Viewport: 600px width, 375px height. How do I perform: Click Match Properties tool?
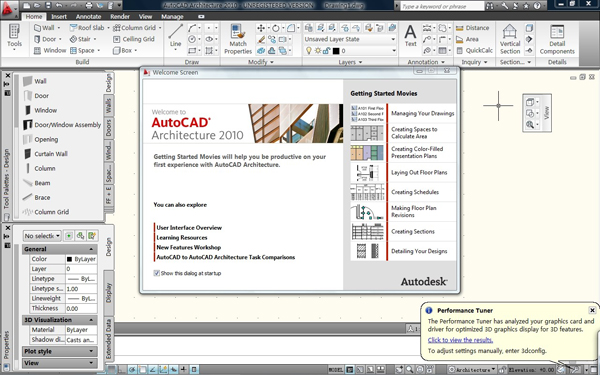(238, 39)
